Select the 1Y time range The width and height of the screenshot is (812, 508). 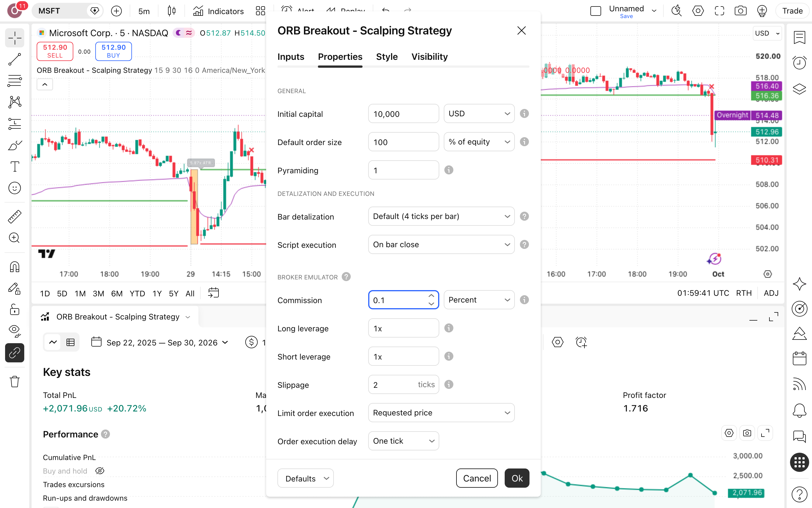(x=157, y=293)
